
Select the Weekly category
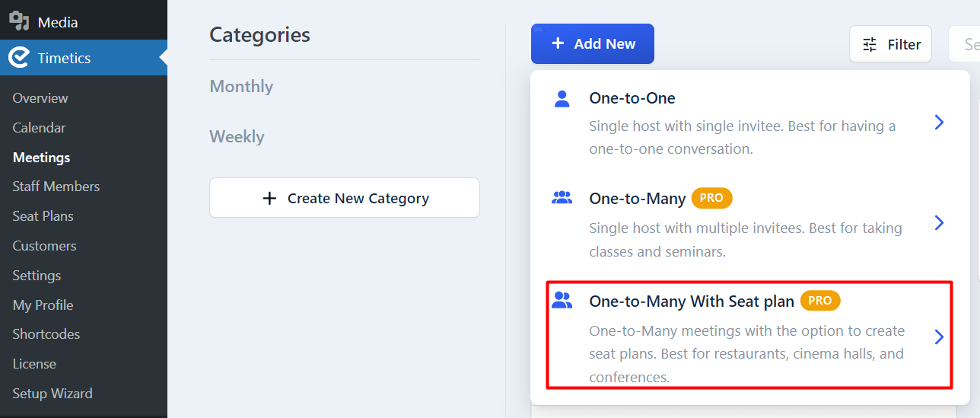pos(237,137)
